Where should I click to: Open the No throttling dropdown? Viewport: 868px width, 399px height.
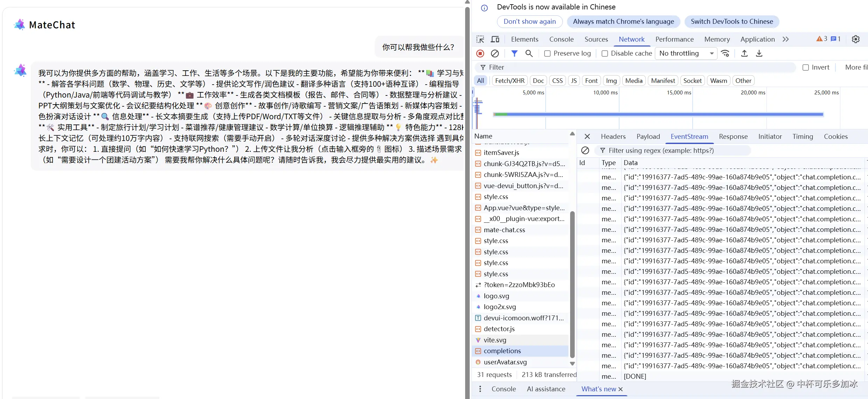coord(686,54)
